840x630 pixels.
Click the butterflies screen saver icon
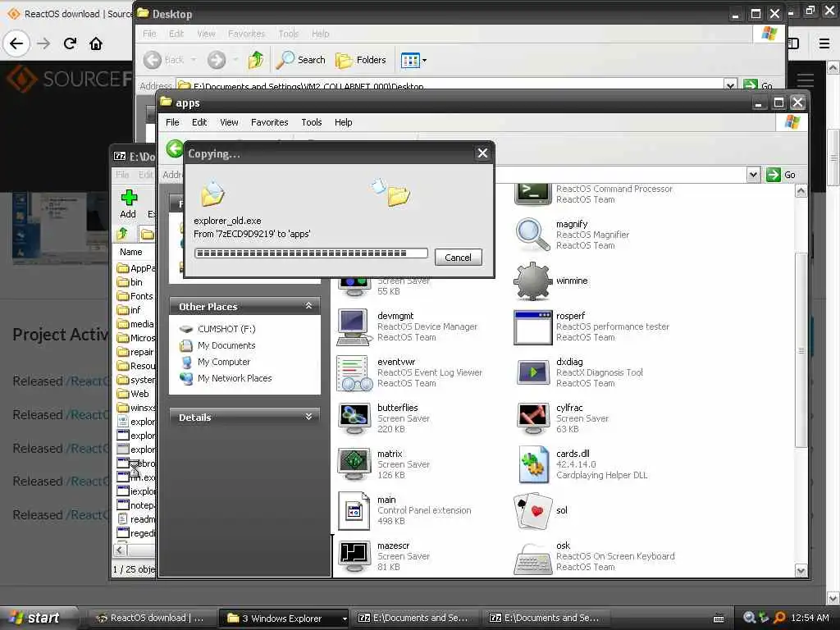click(354, 418)
